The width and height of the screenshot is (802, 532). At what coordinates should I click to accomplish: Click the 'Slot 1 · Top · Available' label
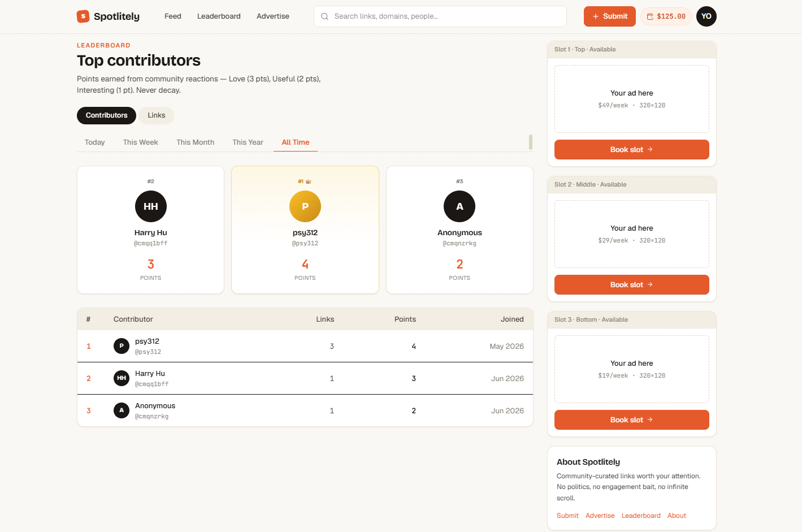point(585,50)
